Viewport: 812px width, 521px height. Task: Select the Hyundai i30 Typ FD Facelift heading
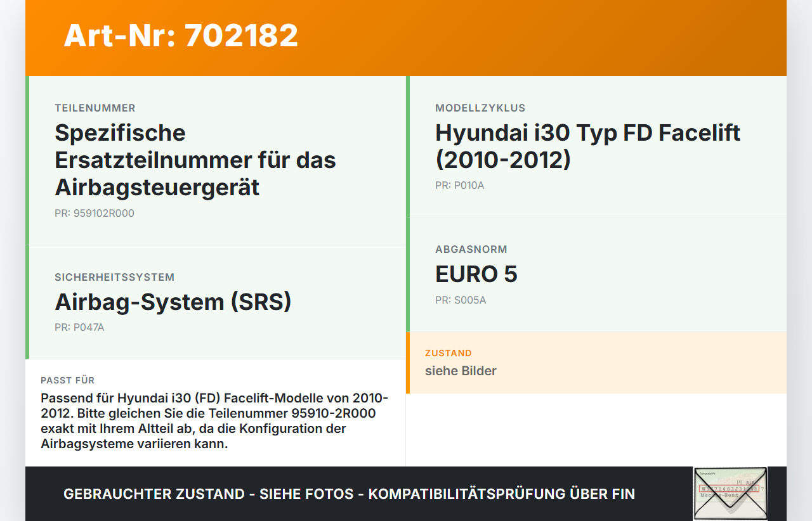point(588,146)
